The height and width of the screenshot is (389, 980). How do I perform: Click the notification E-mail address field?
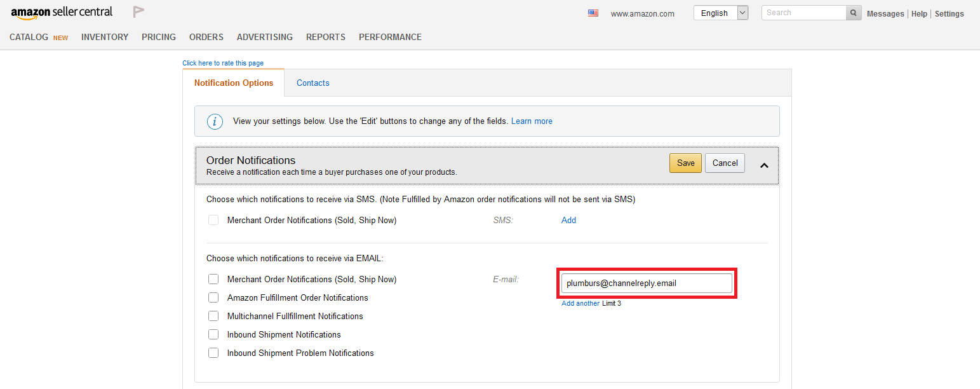(x=647, y=283)
